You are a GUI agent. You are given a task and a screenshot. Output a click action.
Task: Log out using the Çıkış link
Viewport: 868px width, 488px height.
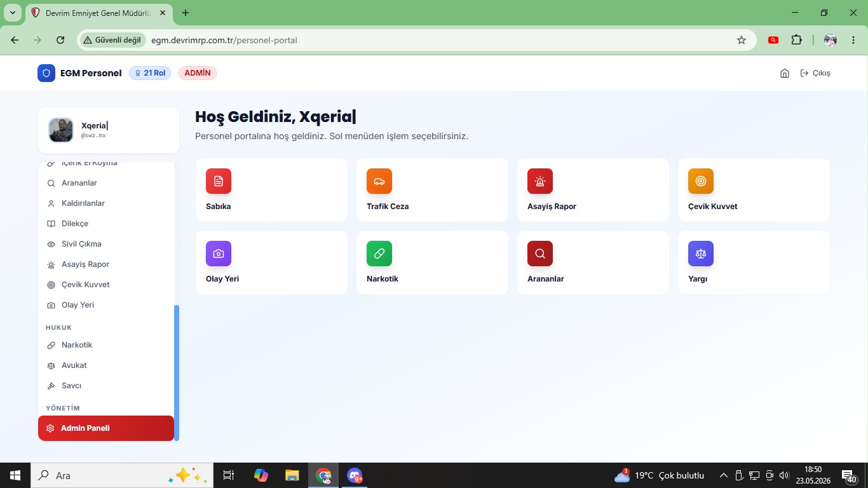click(815, 73)
